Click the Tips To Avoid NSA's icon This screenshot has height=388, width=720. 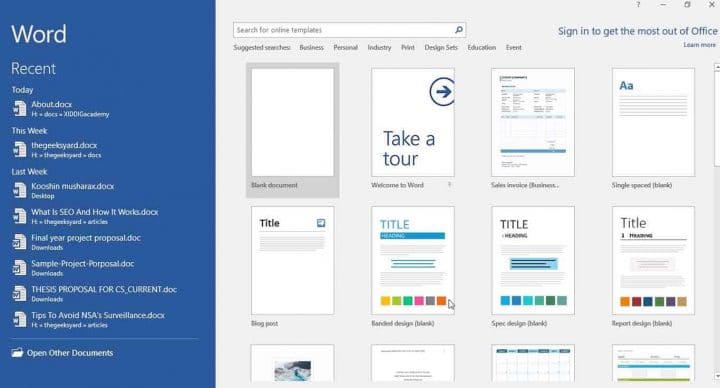[19, 319]
